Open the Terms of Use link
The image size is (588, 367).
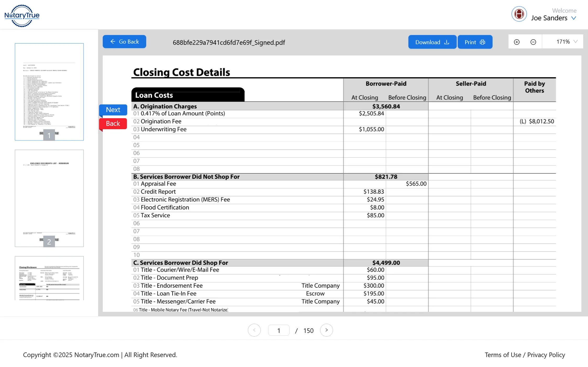(x=503, y=355)
